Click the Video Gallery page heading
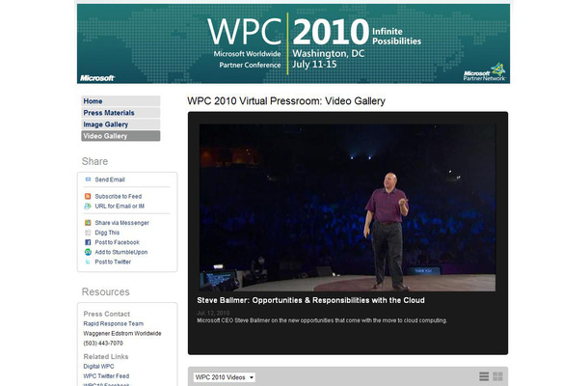 click(x=286, y=101)
